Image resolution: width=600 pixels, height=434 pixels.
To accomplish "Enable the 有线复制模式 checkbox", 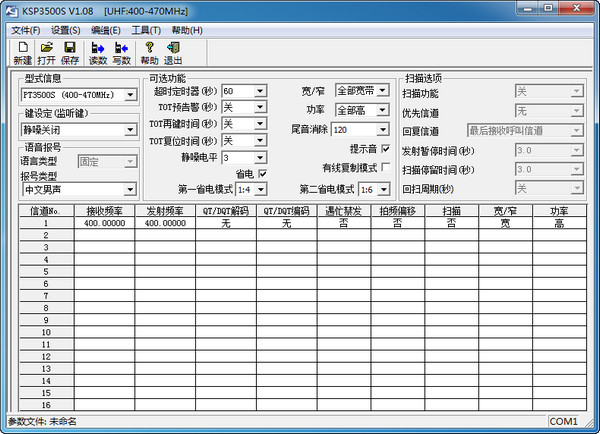I will [x=386, y=167].
